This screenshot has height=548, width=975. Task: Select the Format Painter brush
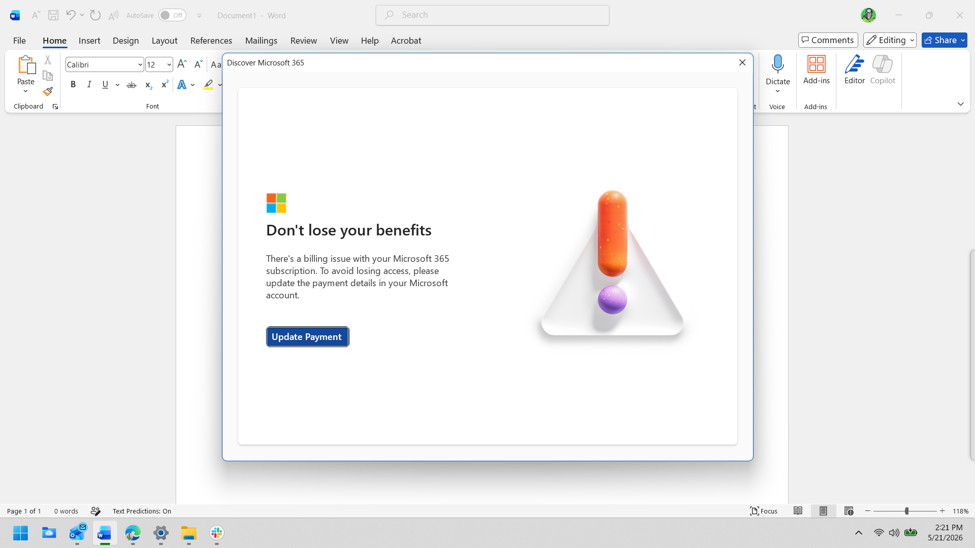point(48,91)
